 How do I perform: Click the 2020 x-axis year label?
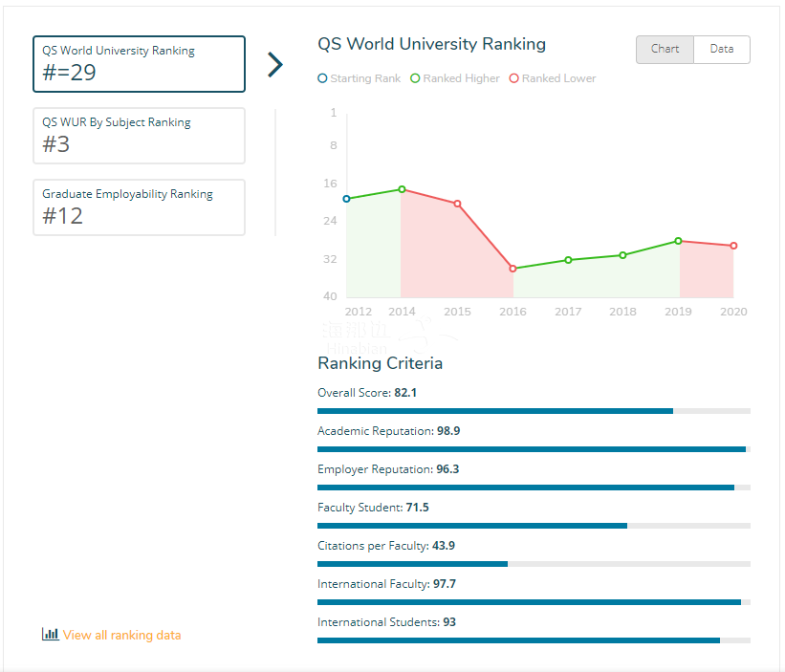pyautogui.click(x=733, y=312)
